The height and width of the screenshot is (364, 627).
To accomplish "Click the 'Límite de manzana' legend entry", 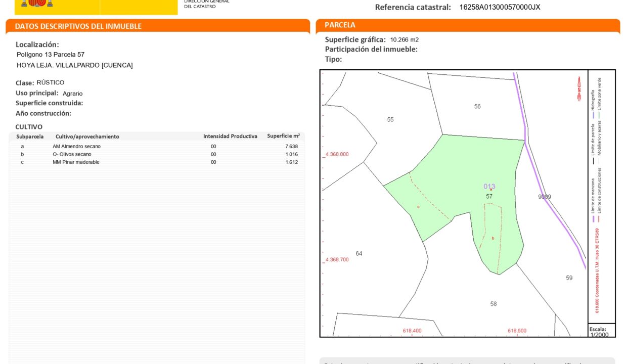I will click(593, 200).
